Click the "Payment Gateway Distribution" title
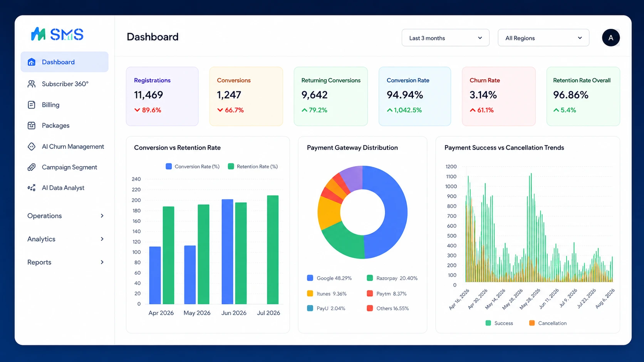 click(352, 148)
